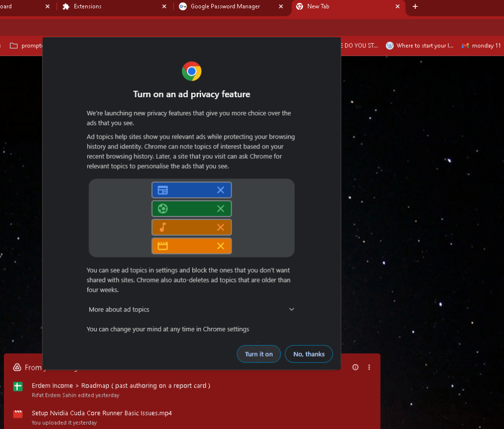Image resolution: width=504 pixels, height=429 pixels.
Task: Open Setup Nvidia Cuda Core Runner video
Action: coord(101,413)
